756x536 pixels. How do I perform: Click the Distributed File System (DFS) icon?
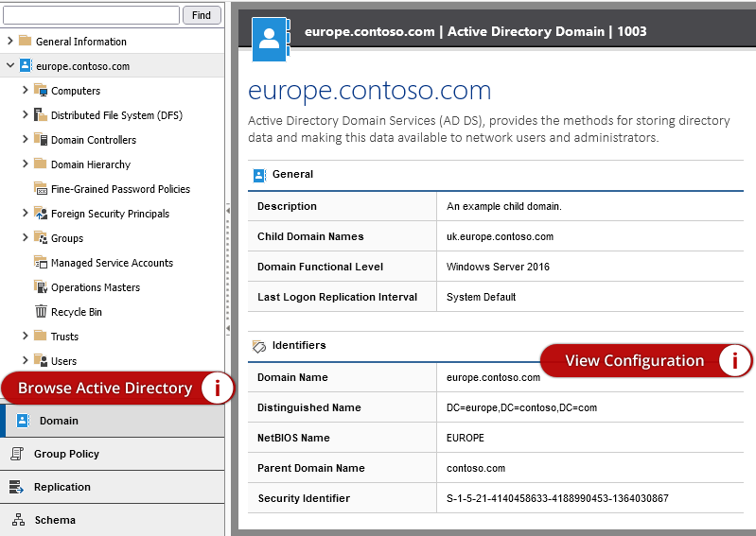(41, 114)
